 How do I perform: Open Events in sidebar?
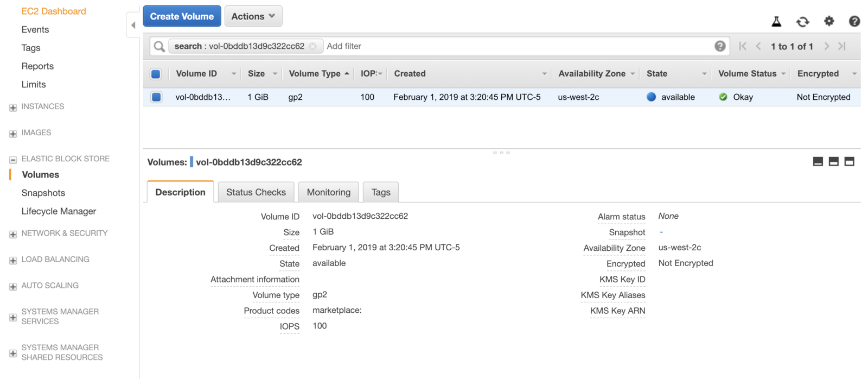[x=35, y=30]
